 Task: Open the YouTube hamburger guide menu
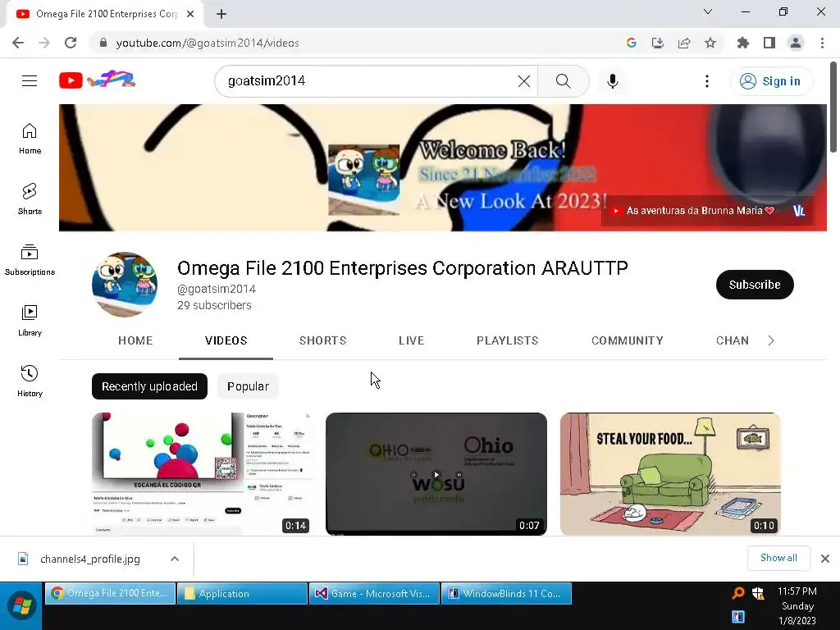pos(30,81)
